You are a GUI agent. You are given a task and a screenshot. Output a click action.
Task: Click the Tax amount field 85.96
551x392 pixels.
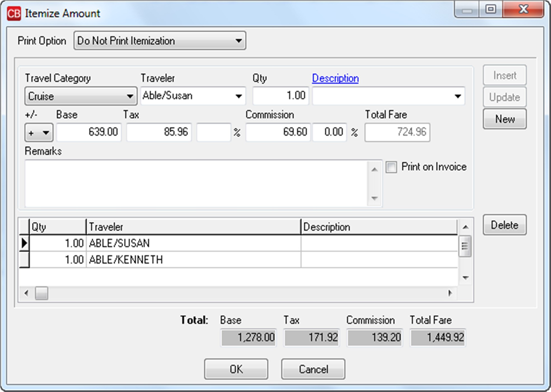pyautogui.click(x=159, y=132)
